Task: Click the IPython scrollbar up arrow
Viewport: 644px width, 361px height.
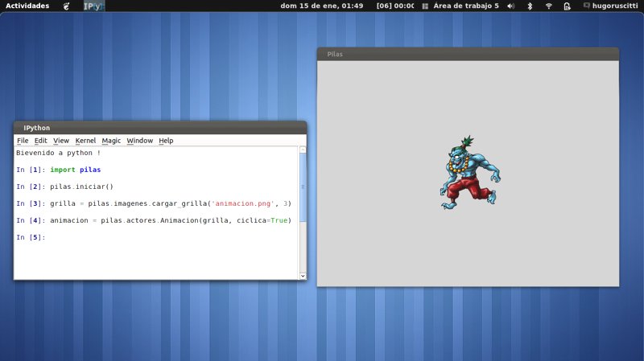Action: point(303,150)
